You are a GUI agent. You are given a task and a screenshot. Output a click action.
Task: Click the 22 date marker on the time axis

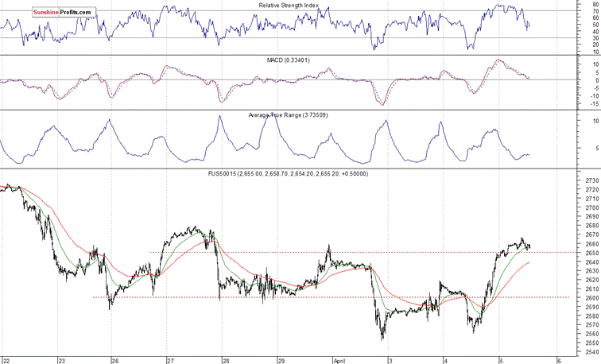point(6,359)
